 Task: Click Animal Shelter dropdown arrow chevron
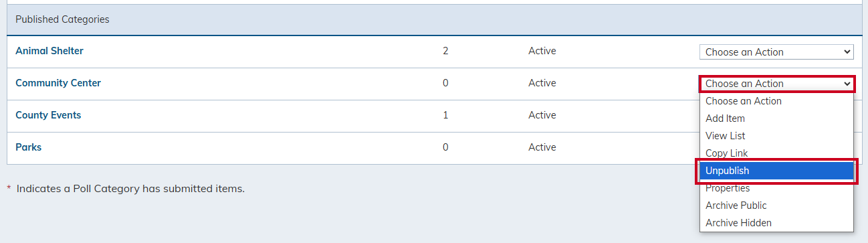pyautogui.click(x=847, y=52)
